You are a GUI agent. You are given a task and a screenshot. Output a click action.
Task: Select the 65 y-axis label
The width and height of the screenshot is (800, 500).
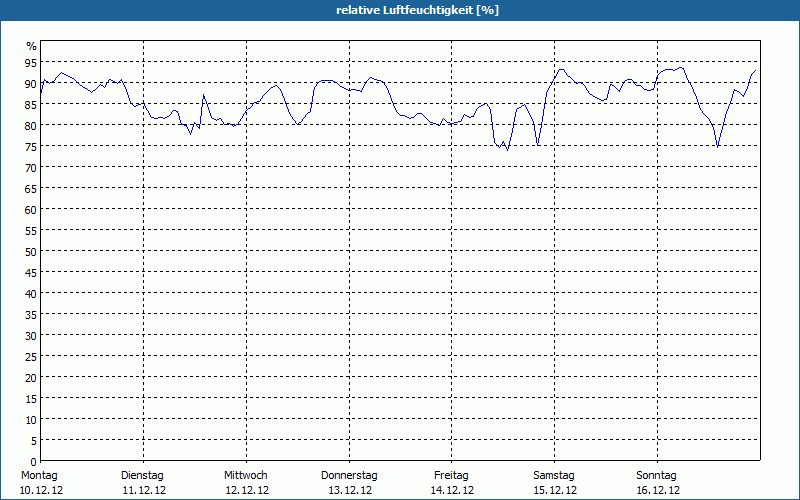point(31,189)
